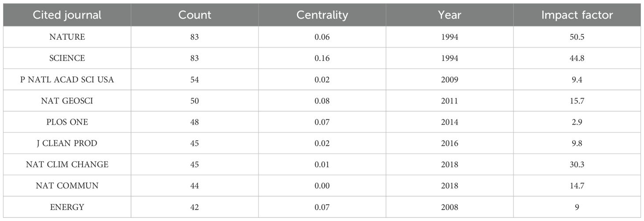644x221 pixels.
Task: Click the P NATL ACAD SCI USA cell
Action: pyautogui.click(x=67, y=79)
